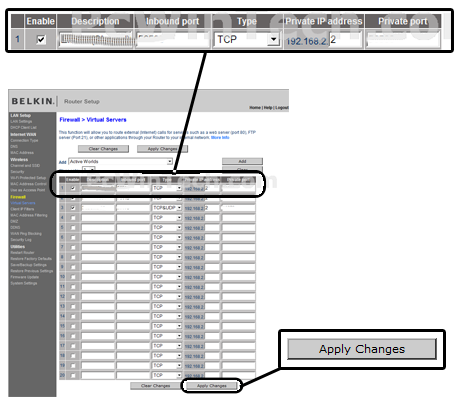Image resolution: width=458 pixels, height=398 pixels.
Task: Open Firmware Update under Utilities
Action: tap(24, 277)
